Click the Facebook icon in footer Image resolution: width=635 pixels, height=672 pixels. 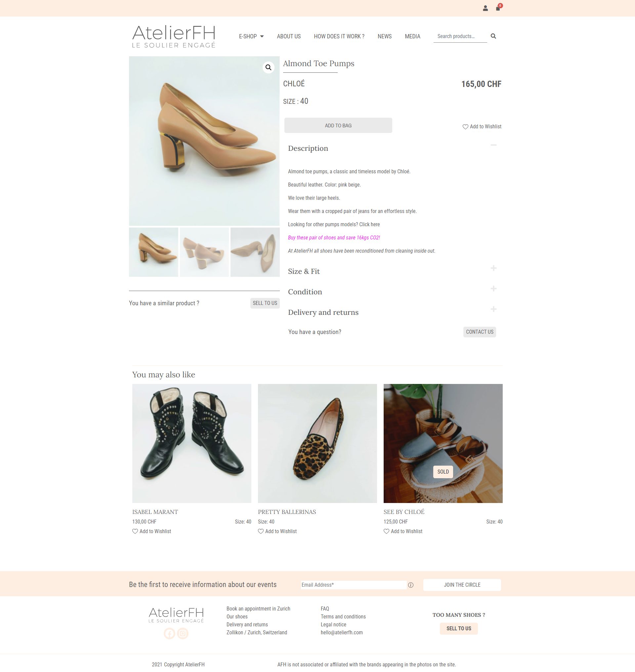170,633
